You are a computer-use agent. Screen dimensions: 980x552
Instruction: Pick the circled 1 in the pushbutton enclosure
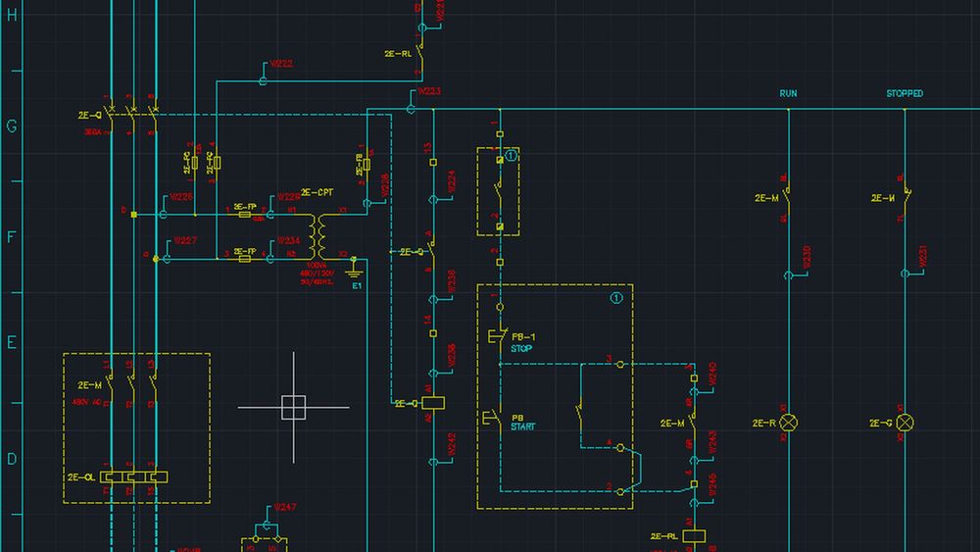click(x=616, y=298)
